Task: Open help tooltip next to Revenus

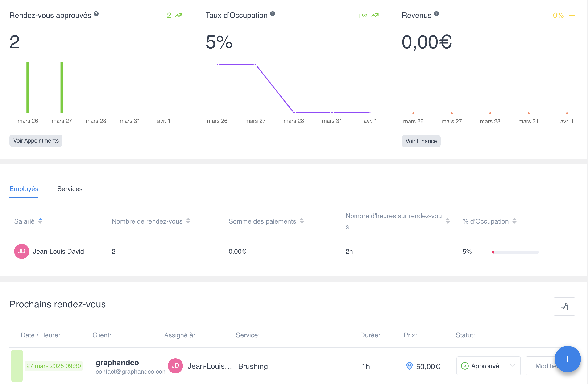Action: coord(436,14)
